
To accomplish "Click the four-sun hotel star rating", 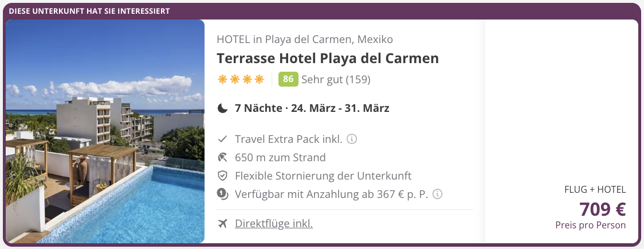I will click(241, 79).
